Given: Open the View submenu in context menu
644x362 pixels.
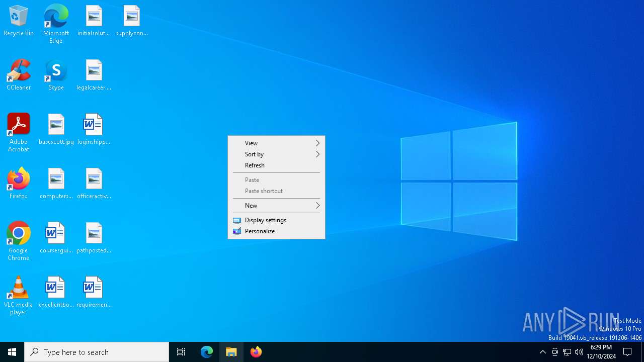Looking at the screenshot, I should 276,143.
